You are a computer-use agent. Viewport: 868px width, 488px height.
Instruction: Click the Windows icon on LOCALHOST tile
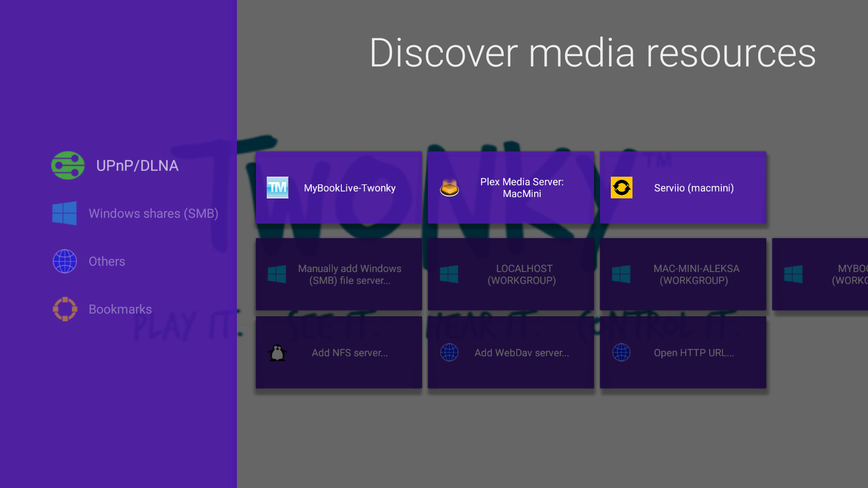coord(449,274)
